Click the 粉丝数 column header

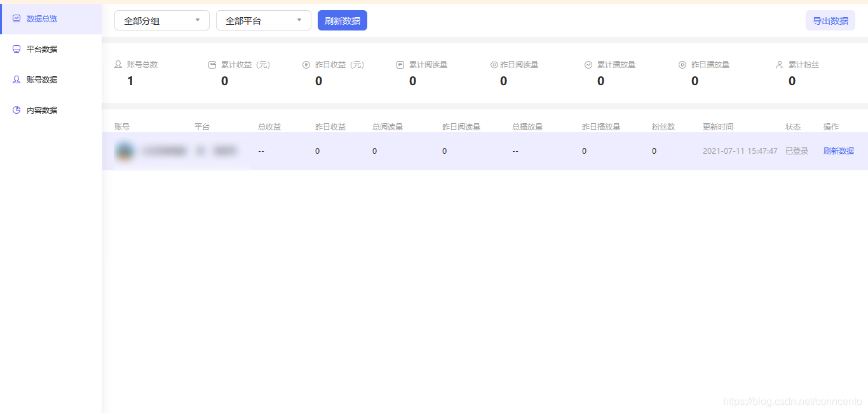click(663, 127)
